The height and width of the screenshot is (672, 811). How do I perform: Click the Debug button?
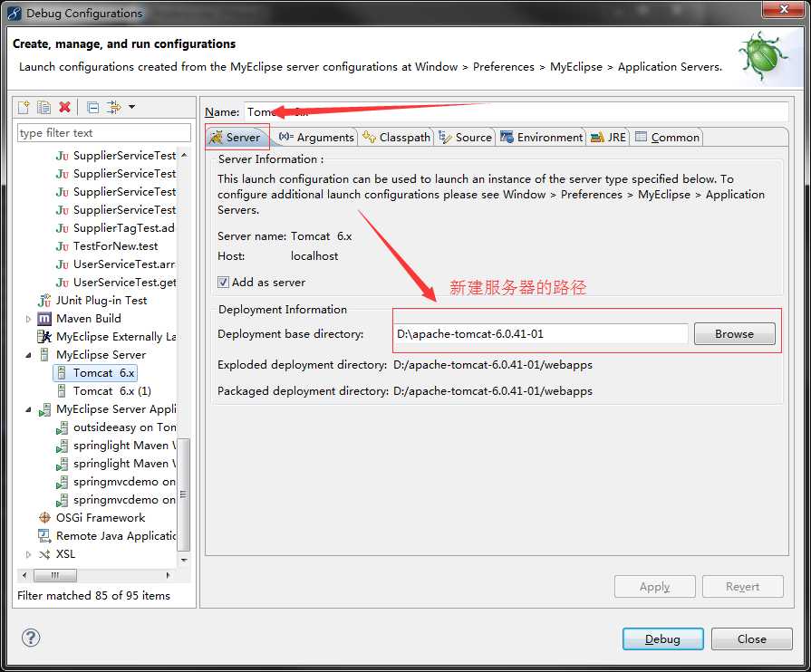663,638
